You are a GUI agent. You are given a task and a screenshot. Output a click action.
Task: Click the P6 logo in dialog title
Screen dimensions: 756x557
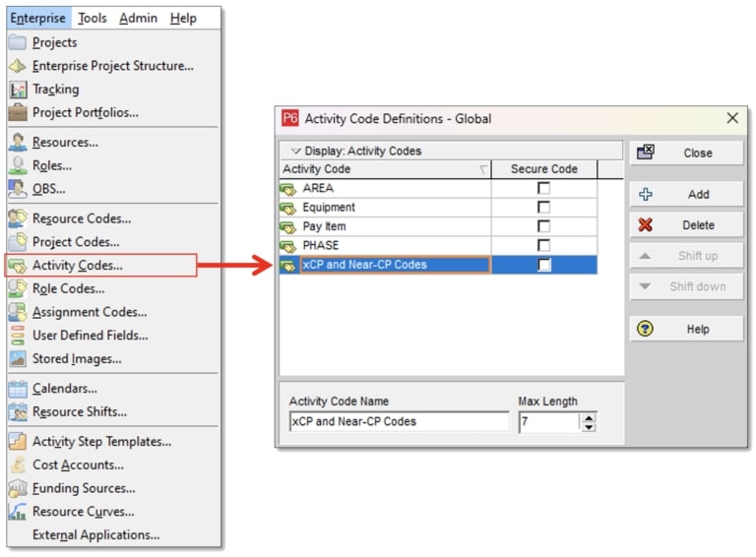pos(290,118)
